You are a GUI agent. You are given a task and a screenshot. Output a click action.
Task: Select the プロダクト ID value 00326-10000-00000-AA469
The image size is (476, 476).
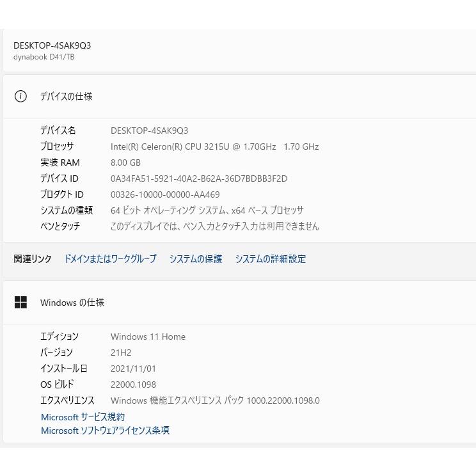click(x=165, y=194)
